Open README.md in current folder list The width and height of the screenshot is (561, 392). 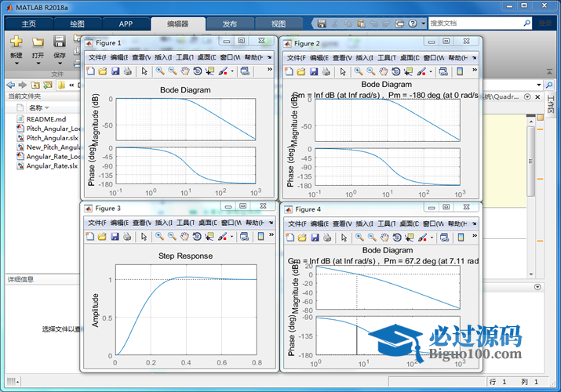tap(46, 118)
